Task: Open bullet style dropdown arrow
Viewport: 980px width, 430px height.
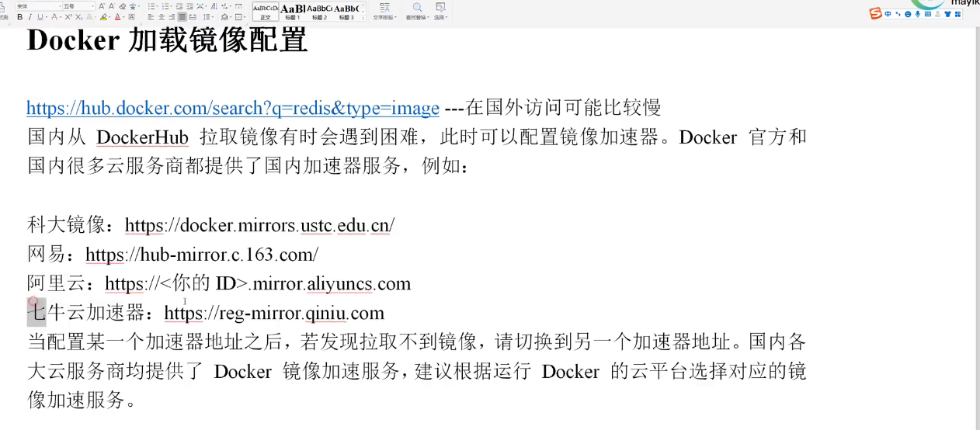Action: 157,6
